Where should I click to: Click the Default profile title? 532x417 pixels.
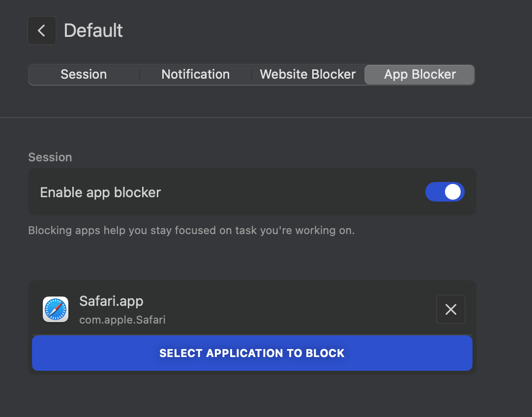tap(93, 30)
